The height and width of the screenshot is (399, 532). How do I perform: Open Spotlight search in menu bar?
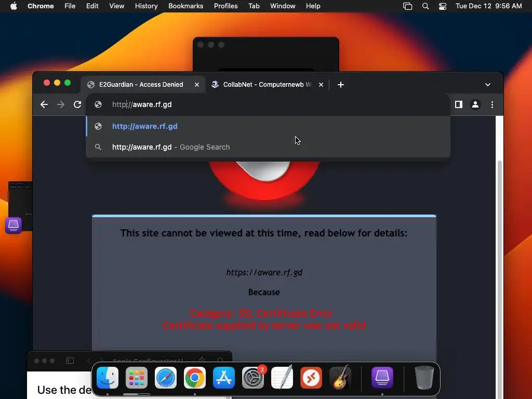[x=425, y=6]
